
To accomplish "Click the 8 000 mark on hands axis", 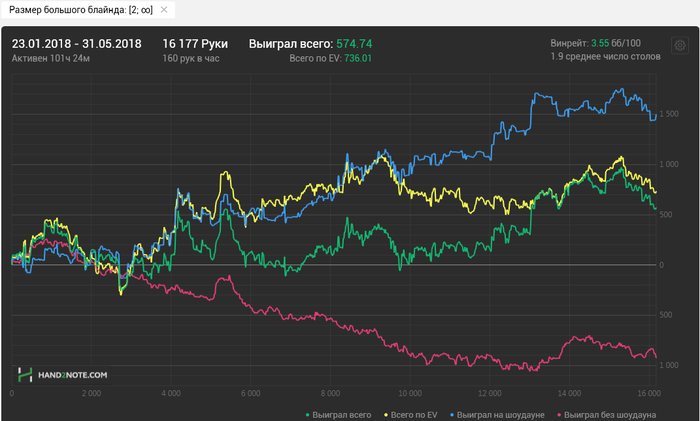I will coord(330,394).
